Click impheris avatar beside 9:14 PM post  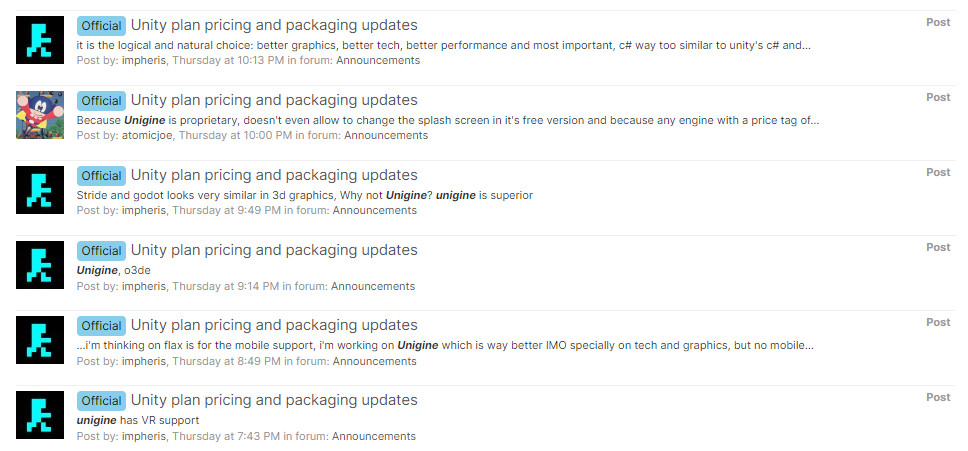[40, 265]
